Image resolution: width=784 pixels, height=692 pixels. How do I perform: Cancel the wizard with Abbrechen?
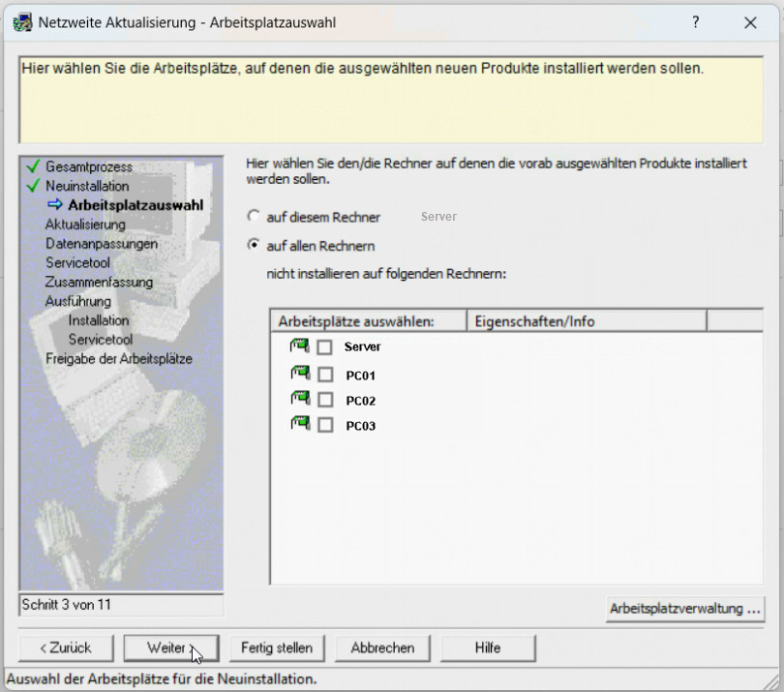click(382, 647)
